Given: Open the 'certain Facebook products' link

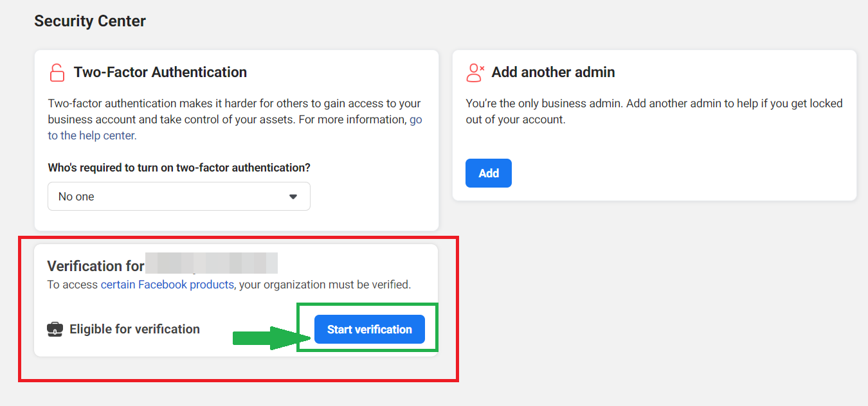Looking at the screenshot, I should [x=167, y=285].
